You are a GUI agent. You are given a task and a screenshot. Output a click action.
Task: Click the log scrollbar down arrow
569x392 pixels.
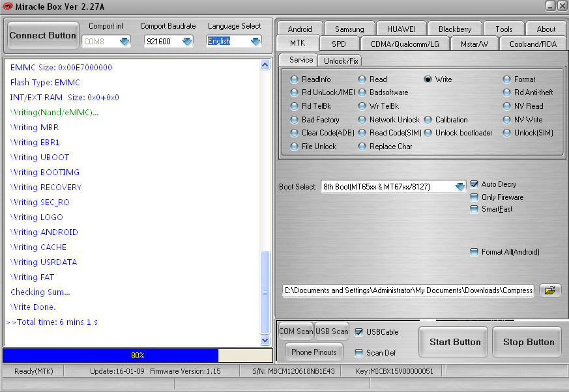tap(265, 340)
